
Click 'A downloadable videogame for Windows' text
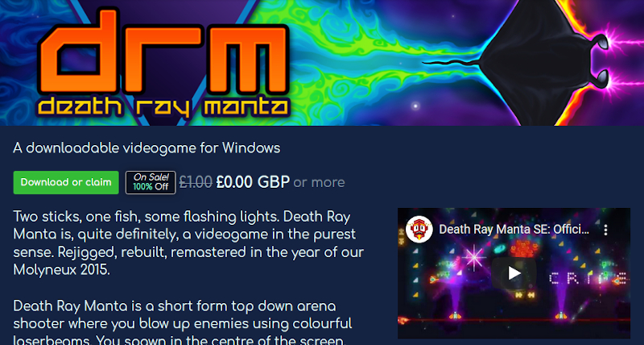point(147,148)
